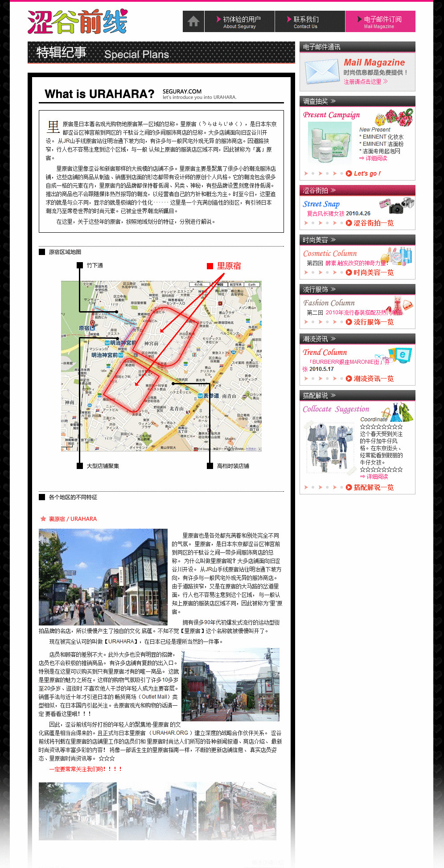The width and height of the screenshot is (444, 868).
Task: Click the 竹下通 map label
Action: pyautogui.click(x=90, y=265)
